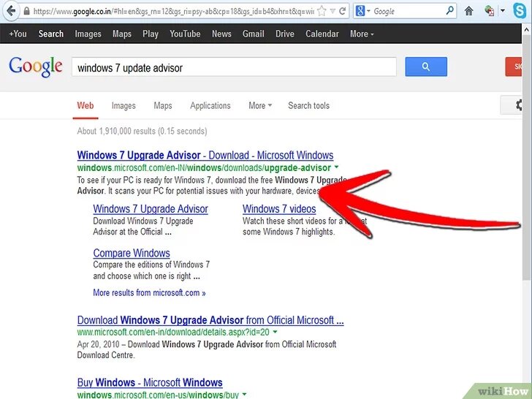Open green arrow beside upgrade-advisor URL
Image resolution: width=532 pixels, height=399 pixels.
click(337, 167)
